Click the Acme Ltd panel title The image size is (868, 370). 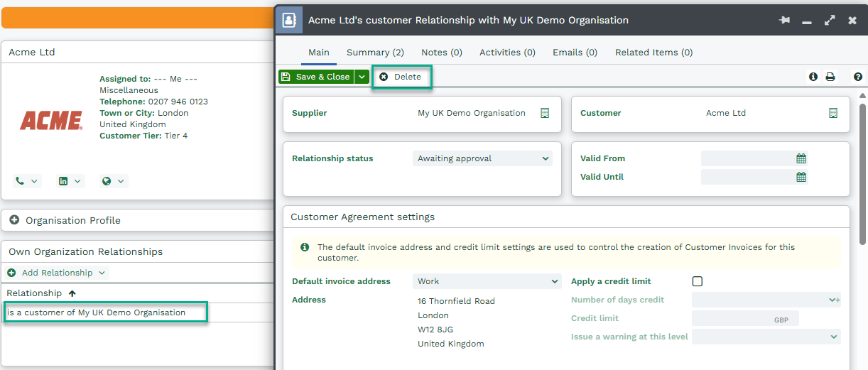click(x=32, y=52)
